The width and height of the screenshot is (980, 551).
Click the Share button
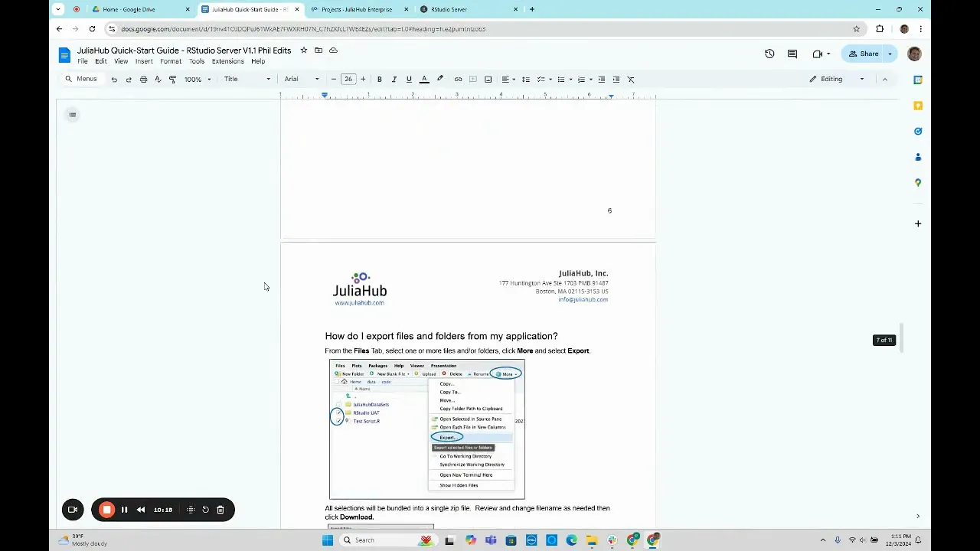click(x=863, y=54)
